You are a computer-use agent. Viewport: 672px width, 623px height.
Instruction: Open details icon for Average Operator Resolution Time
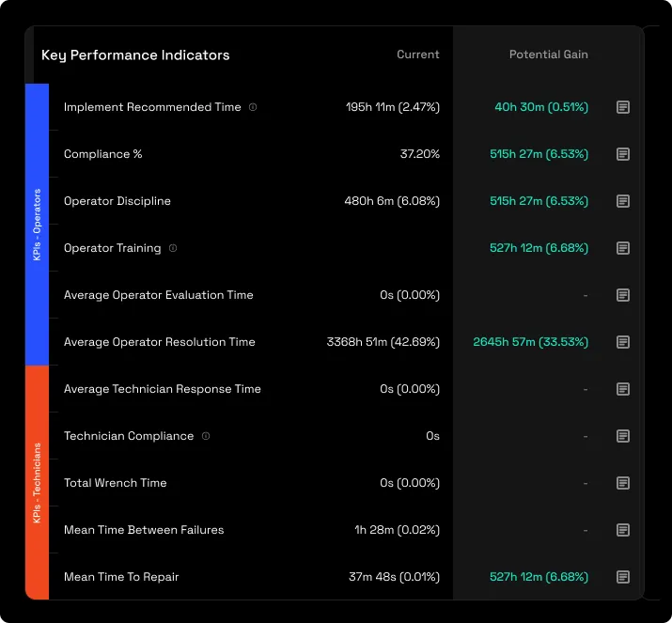[623, 342]
